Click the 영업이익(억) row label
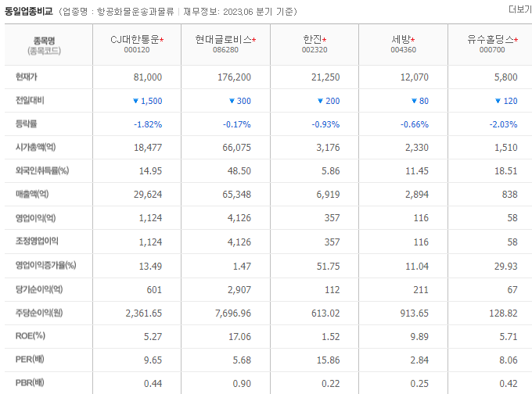 pyautogui.click(x=35, y=217)
